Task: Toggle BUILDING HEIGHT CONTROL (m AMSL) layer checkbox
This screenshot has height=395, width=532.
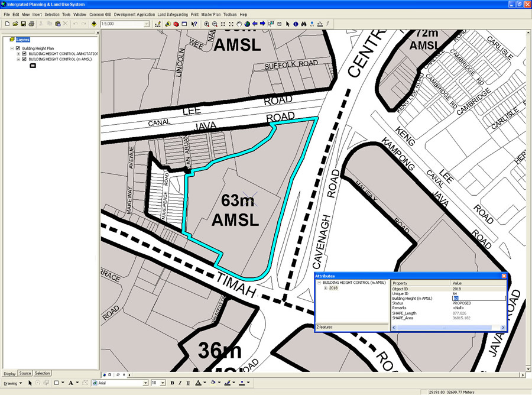Action: coord(24,59)
